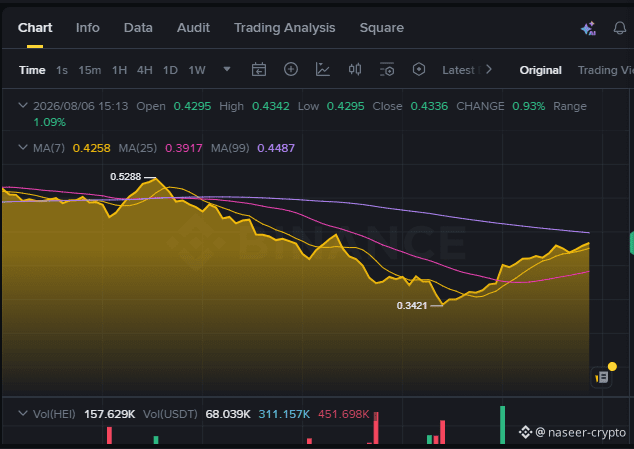The image size is (634, 449).
Task: Collapse the OHLC info row chevron
Action: (23, 106)
